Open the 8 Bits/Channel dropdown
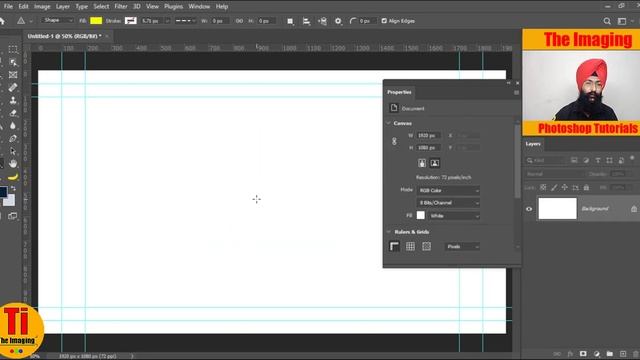This screenshot has width=640, height=360. click(448, 203)
